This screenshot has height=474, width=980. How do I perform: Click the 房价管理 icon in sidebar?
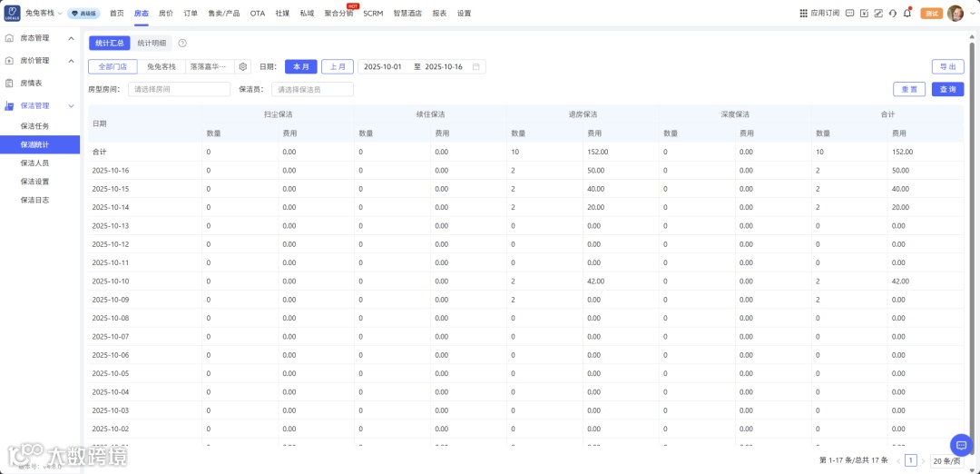point(9,61)
